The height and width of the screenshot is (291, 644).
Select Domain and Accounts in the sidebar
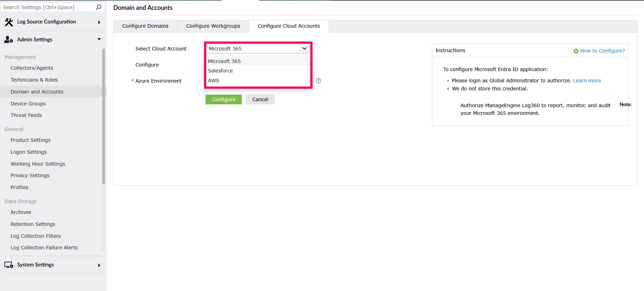pos(37,92)
